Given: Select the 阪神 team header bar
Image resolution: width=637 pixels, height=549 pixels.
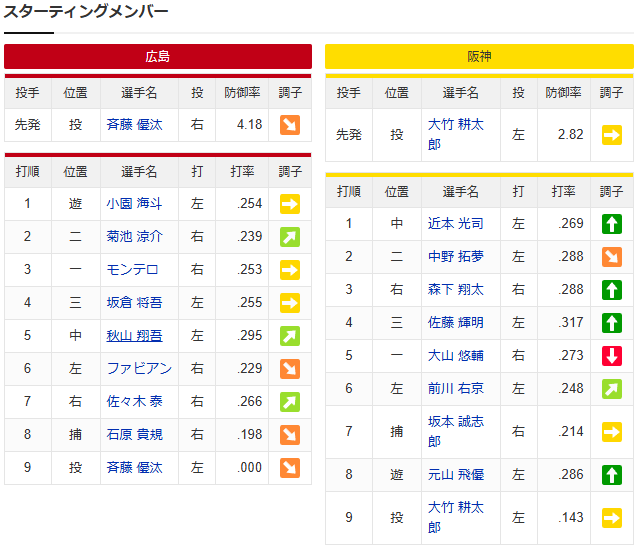Looking at the screenshot, I should coord(479,56).
